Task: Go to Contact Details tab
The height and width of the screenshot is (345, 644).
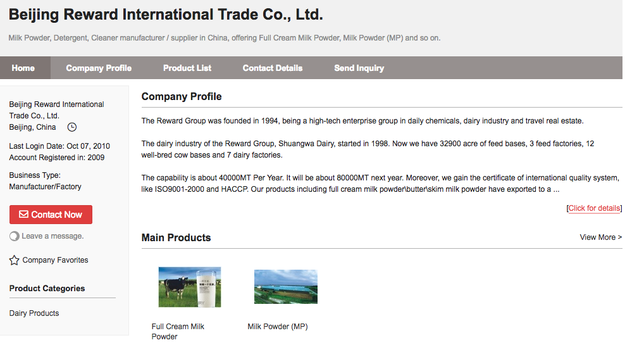Action: [x=273, y=68]
